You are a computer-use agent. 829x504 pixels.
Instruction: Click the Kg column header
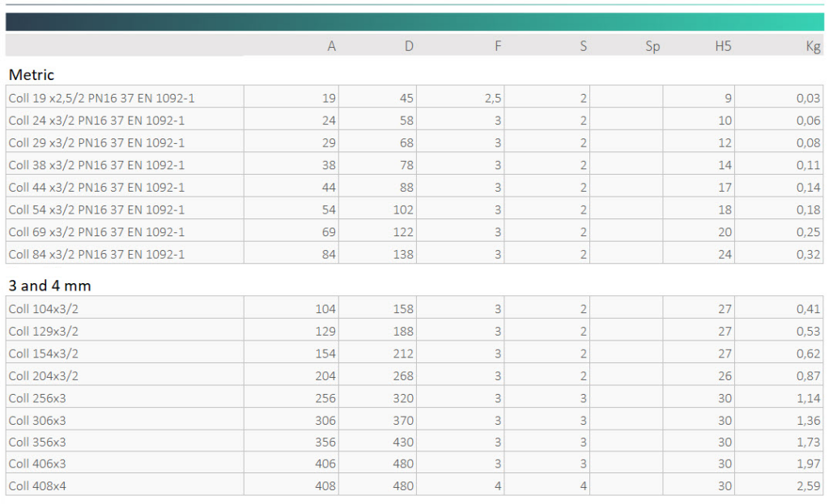(813, 46)
